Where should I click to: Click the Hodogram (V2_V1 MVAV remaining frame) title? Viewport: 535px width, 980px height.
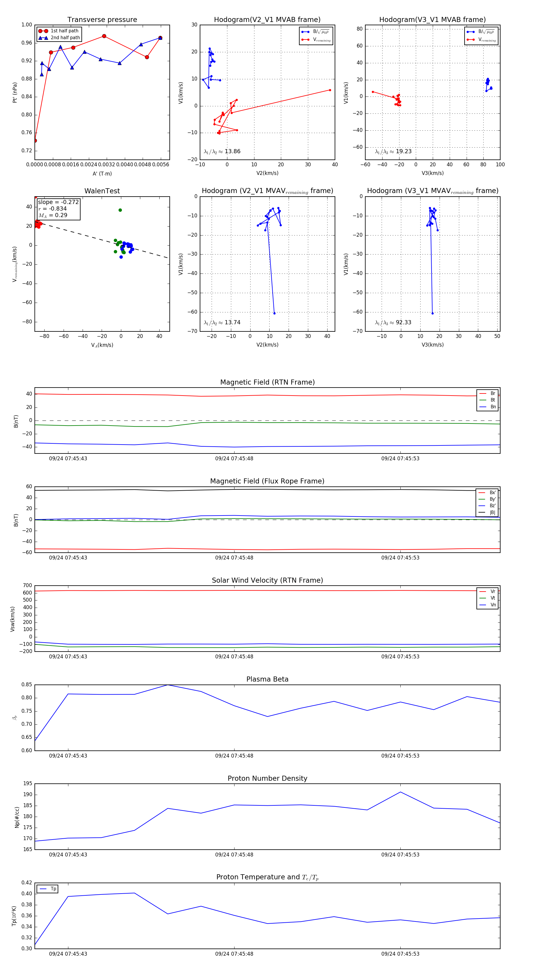(267, 191)
